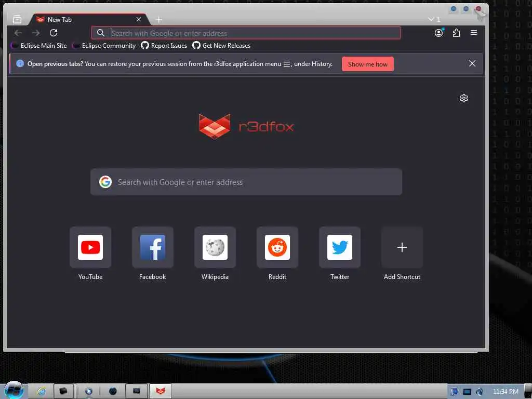Open the media player taskbar icon
532x399 pixels.
point(88,391)
